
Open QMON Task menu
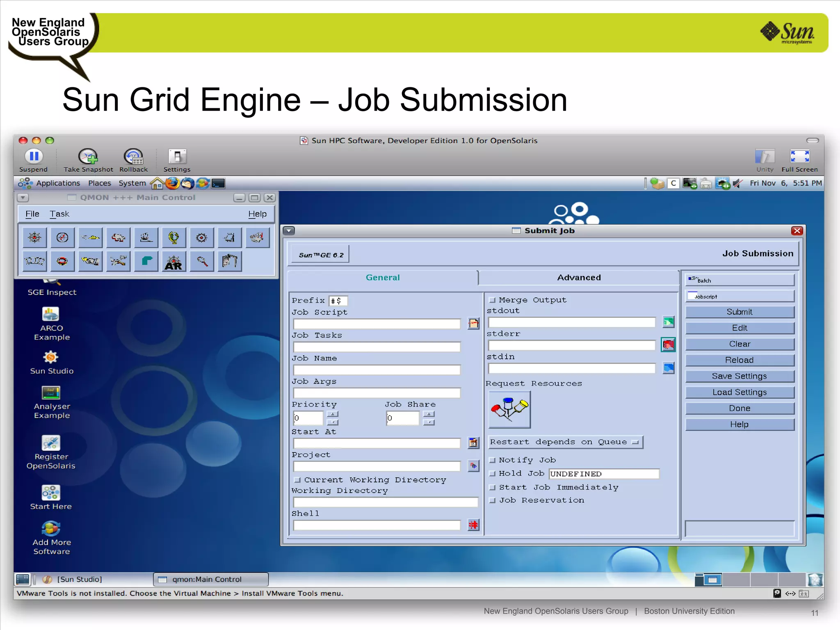coord(59,214)
